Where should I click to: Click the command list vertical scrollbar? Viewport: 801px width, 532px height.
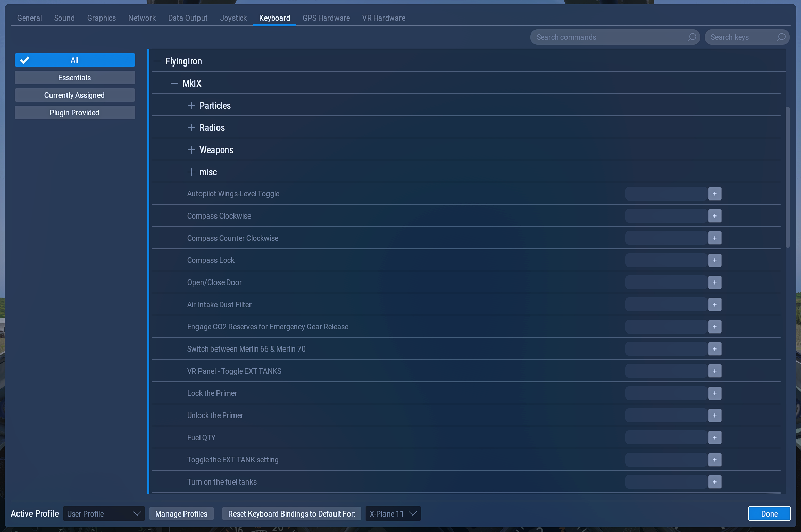(x=787, y=177)
